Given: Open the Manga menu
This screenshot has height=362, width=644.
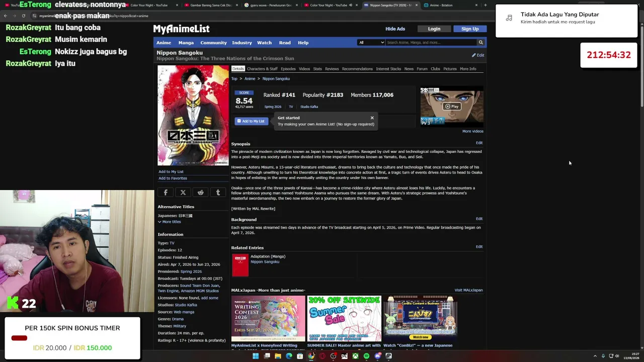Looking at the screenshot, I should click(186, 43).
